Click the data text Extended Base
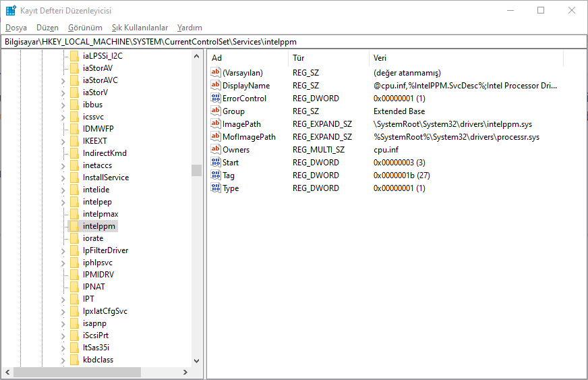The width and height of the screenshot is (588, 380). tap(399, 111)
